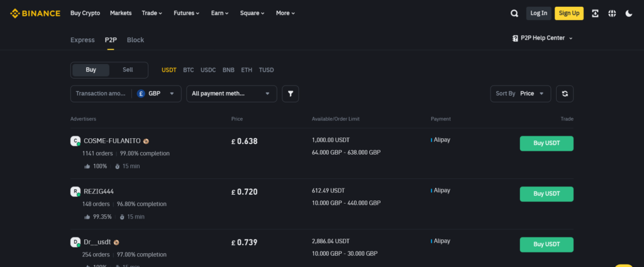Screen dimensions: 644x267
Task: Open the app download QR icon
Action: coord(595,13)
